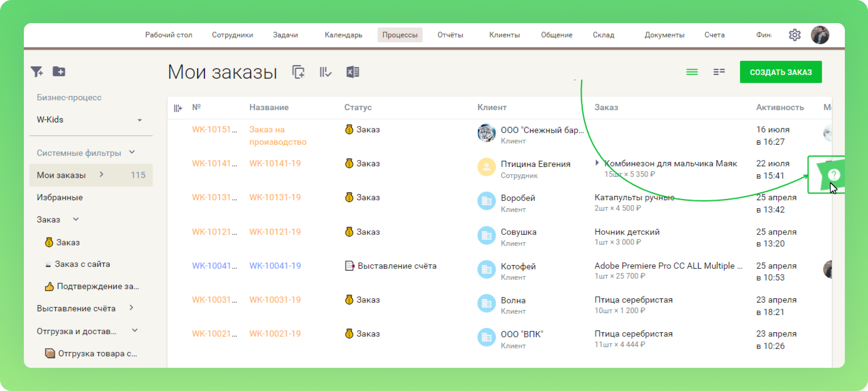
Task: Open the Рабочий стол menu item
Action: [x=169, y=35]
